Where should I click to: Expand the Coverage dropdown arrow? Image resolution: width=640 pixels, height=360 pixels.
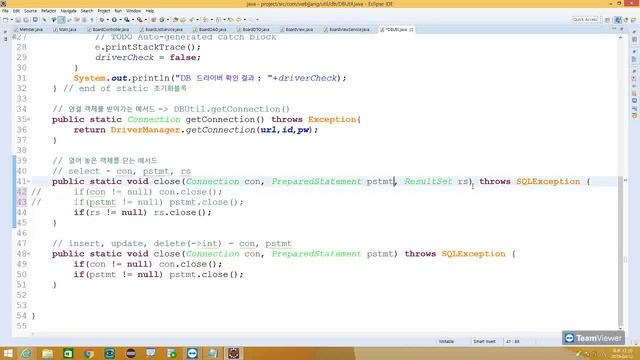pos(133,20)
